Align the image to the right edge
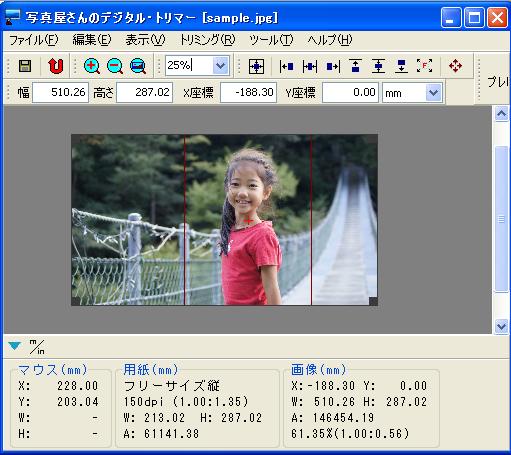 point(333,66)
